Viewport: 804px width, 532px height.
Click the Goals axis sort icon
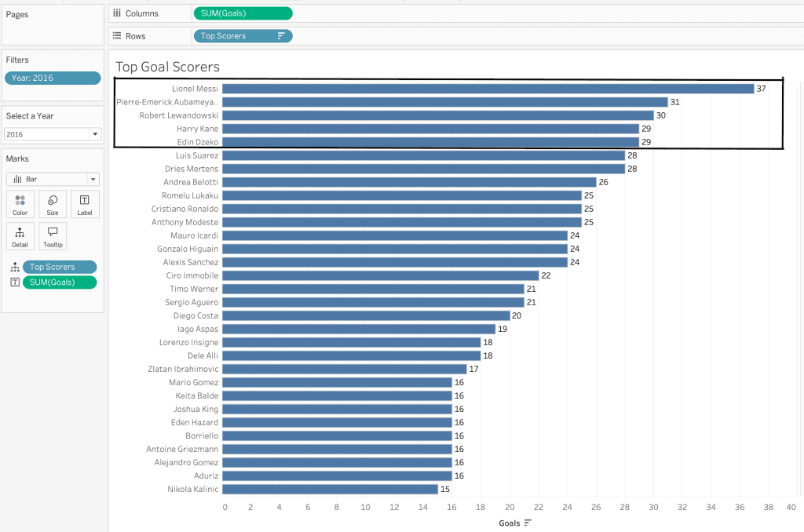coord(528,523)
